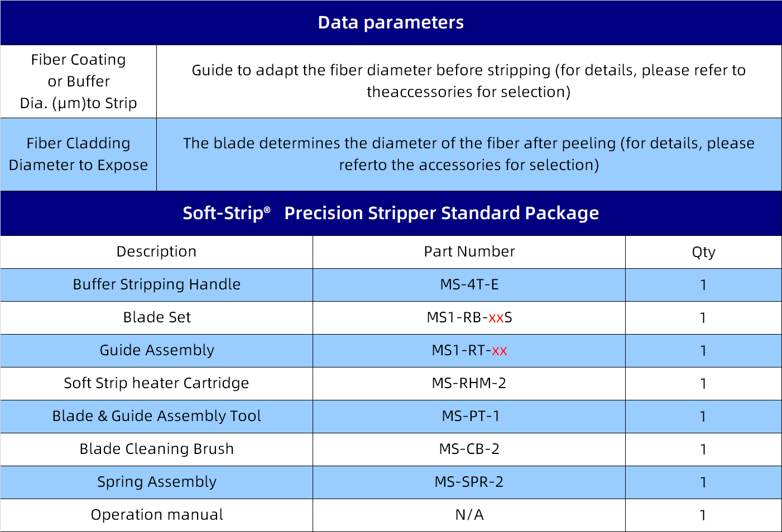Viewport: 782px width, 532px height.
Task: Select the Description column header
Action: (x=156, y=252)
